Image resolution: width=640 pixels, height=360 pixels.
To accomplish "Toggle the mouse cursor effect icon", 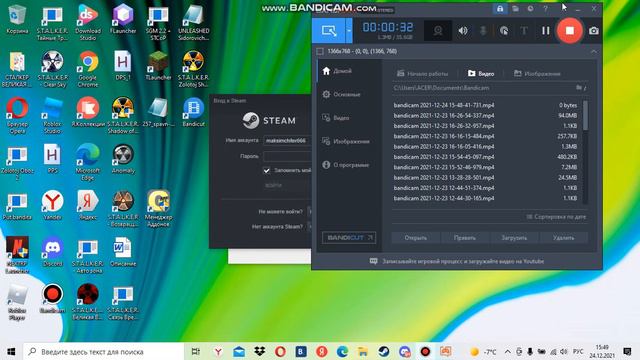I will tap(504, 31).
